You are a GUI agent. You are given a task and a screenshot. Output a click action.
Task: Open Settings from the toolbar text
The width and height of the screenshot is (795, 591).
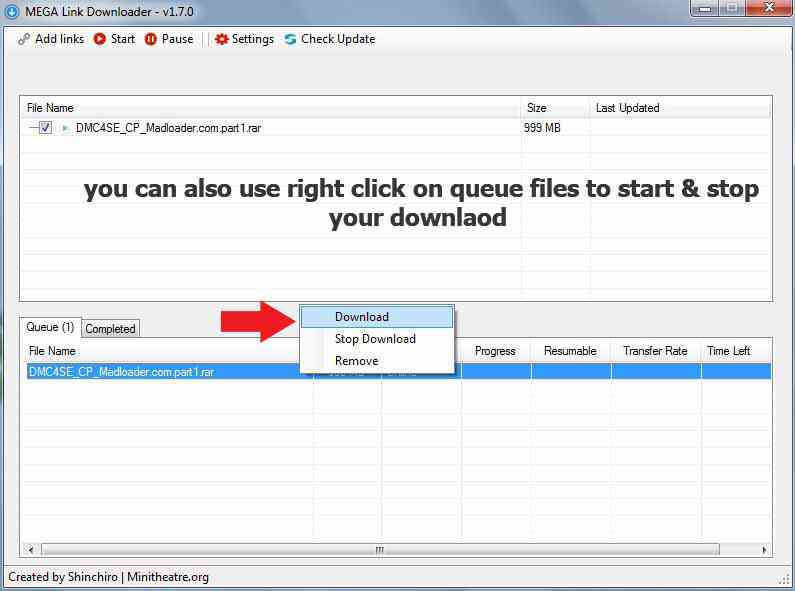pyautogui.click(x=252, y=39)
